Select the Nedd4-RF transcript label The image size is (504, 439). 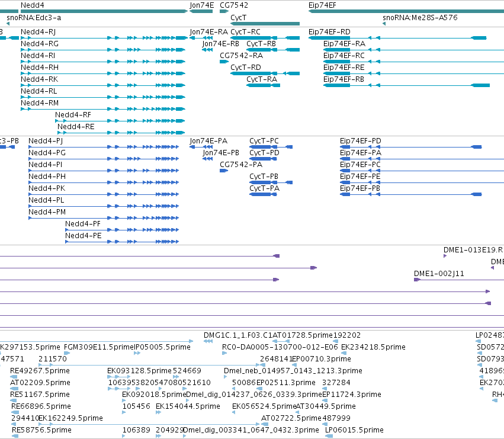(x=73, y=115)
